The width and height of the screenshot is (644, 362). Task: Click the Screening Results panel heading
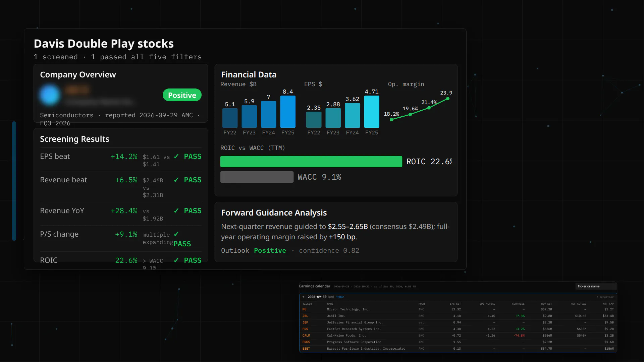click(74, 139)
